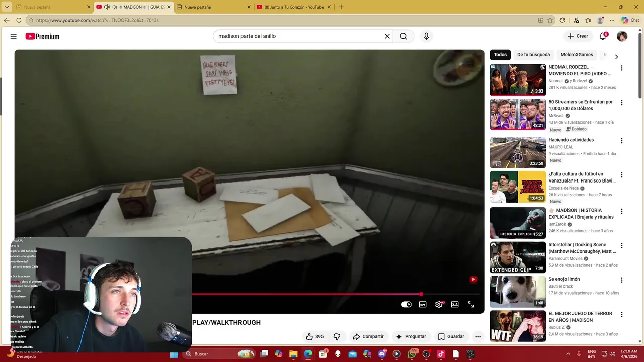Add this page to favorites star
Viewport: 644px width, 362px height.
click(550, 20)
